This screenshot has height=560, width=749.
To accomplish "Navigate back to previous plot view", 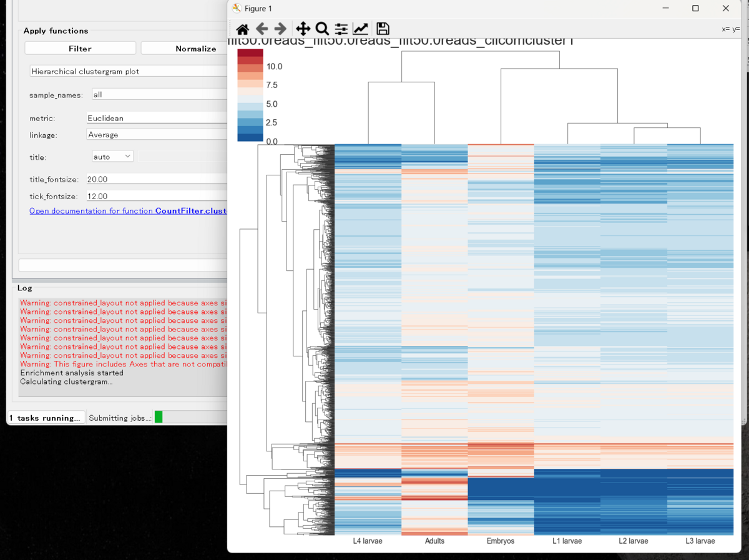I will coord(262,28).
